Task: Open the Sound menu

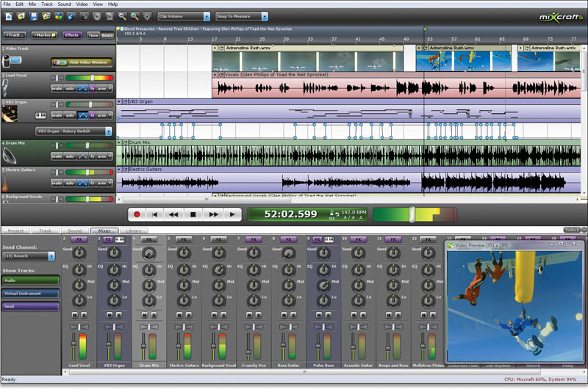Action: point(65,4)
